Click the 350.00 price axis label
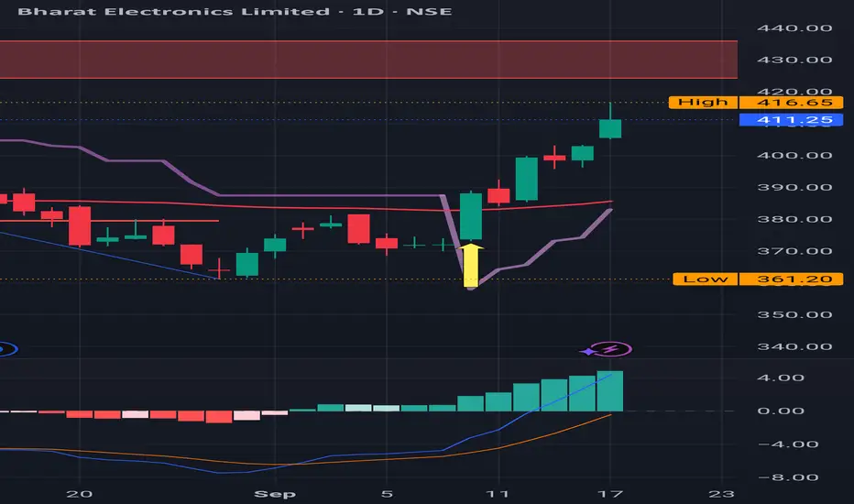Viewport: 854px width, 504px height. [794, 315]
